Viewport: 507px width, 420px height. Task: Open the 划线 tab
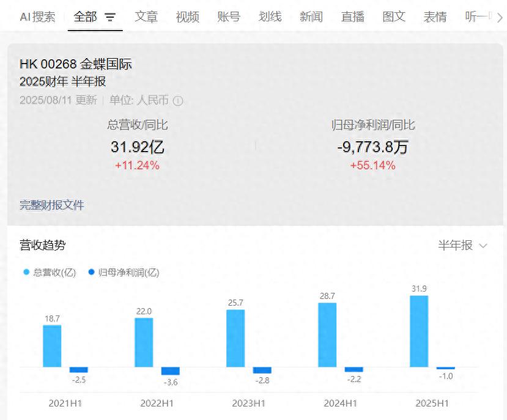(270, 17)
